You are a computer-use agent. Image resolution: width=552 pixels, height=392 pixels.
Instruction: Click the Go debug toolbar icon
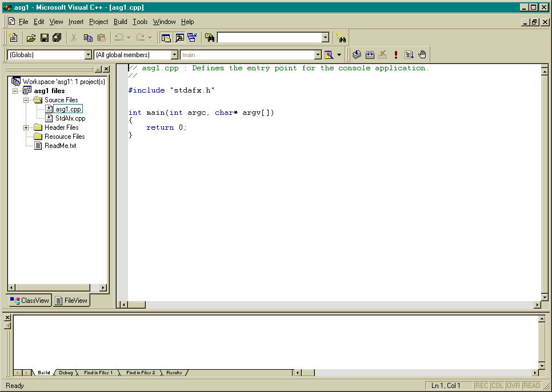click(409, 54)
